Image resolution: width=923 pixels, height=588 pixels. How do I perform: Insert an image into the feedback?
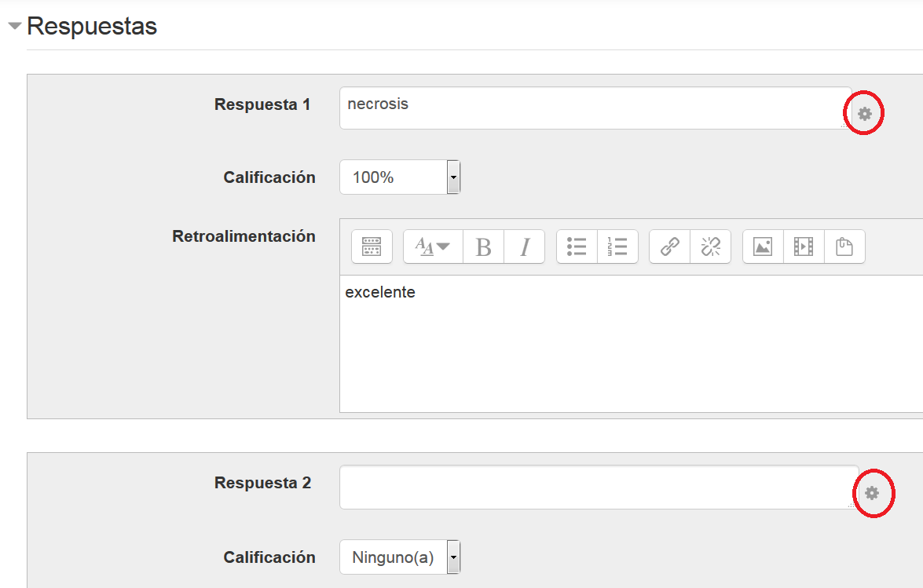click(x=763, y=246)
